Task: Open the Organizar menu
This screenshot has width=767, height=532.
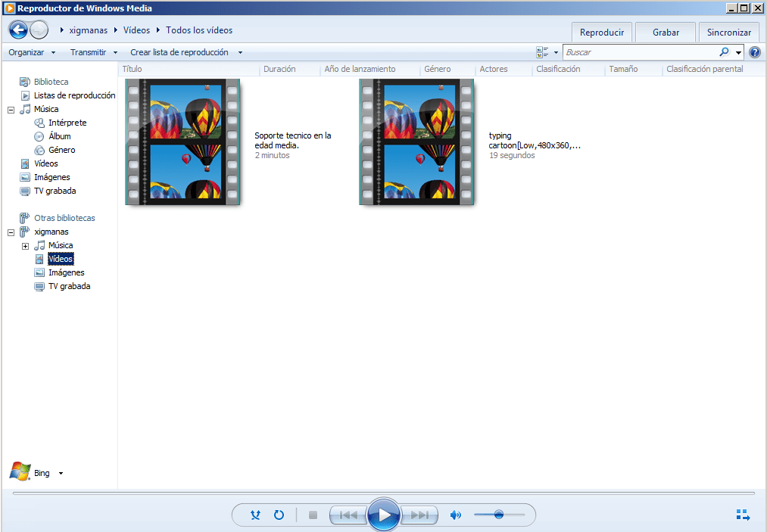Action: (x=32, y=52)
